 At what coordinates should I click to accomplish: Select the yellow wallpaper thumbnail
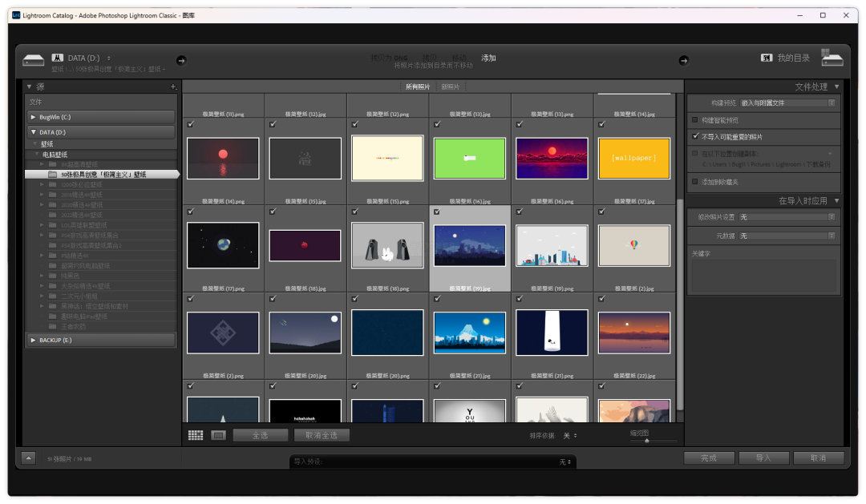(x=634, y=159)
